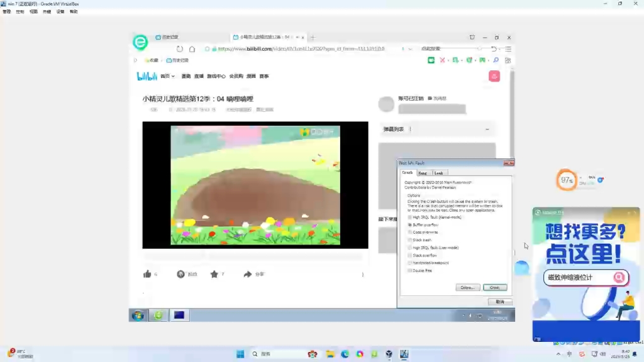Switch to Crash tab in Not My Fault
Viewport: 644px width, 362px height.
pyautogui.click(x=408, y=173)
